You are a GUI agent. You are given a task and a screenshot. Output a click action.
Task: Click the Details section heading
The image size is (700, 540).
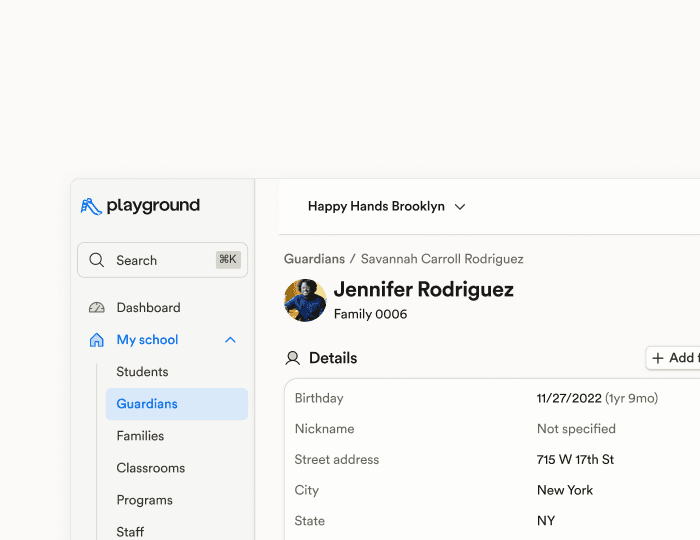[x=333, y=358]
